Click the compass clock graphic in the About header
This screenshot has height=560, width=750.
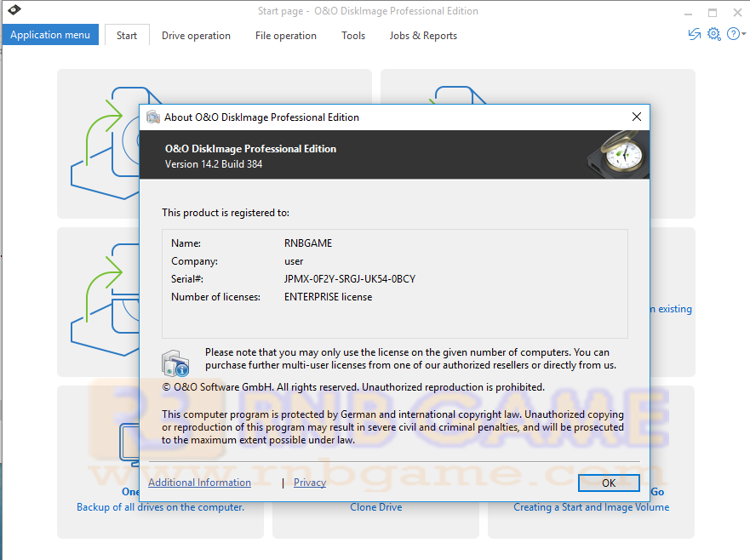point(620,154)
